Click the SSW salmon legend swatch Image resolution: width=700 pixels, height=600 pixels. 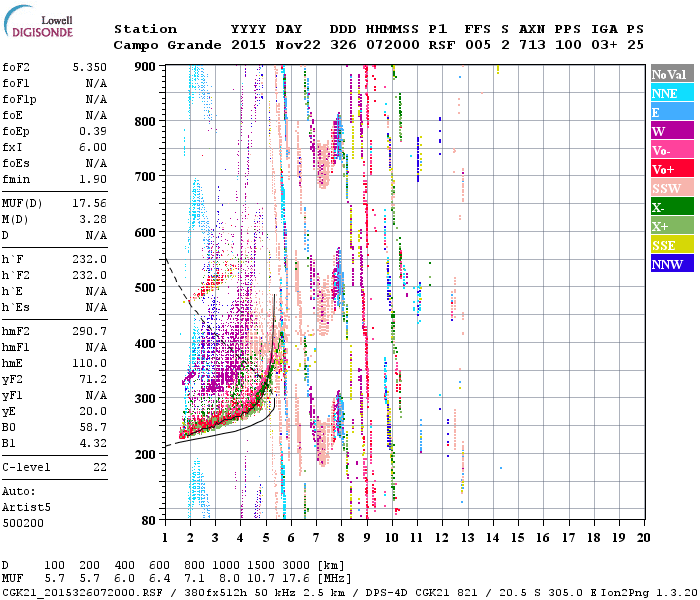coord(672,188)
